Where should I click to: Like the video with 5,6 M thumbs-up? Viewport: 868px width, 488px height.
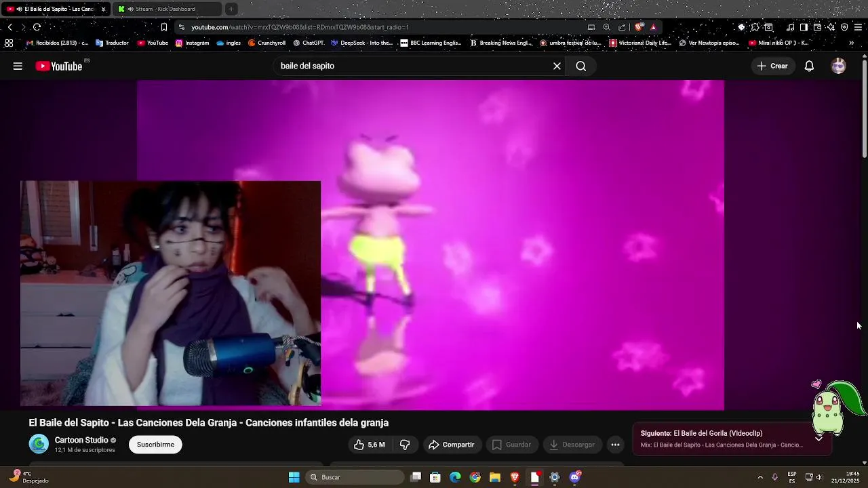click(369, 445)
